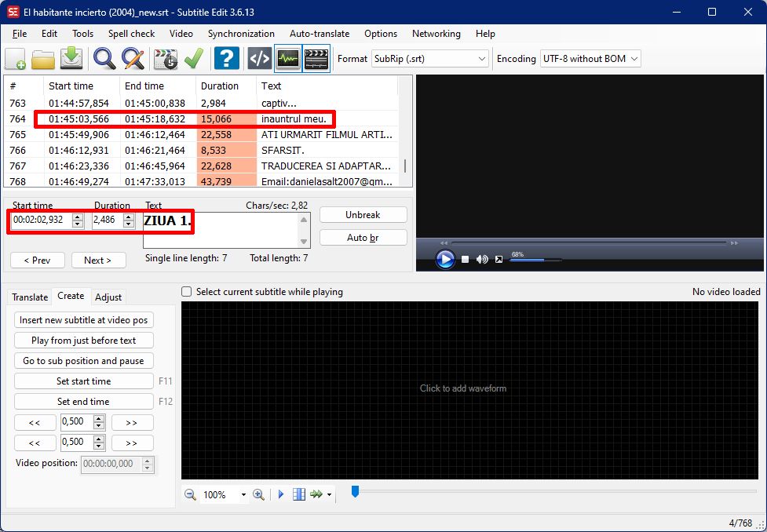Click Go to sub position and pause
The height and width of the screenshot is (532, 767).
(84, 361)
